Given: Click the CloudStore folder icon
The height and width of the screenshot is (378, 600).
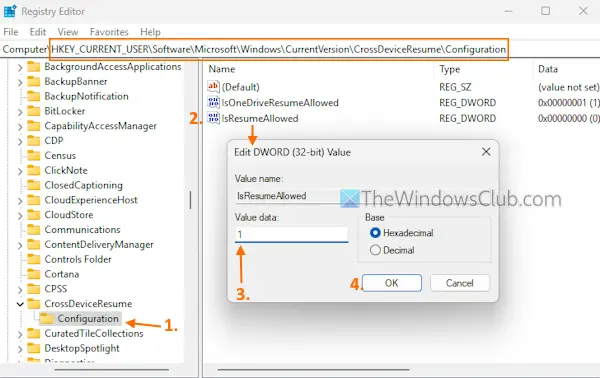Looking at the screenshot, I should 34,215.
